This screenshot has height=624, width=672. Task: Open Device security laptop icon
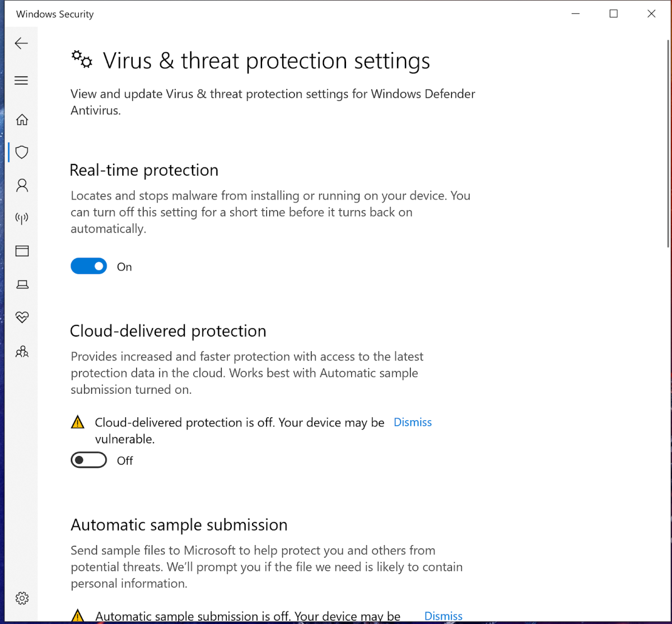coord(22,284)
